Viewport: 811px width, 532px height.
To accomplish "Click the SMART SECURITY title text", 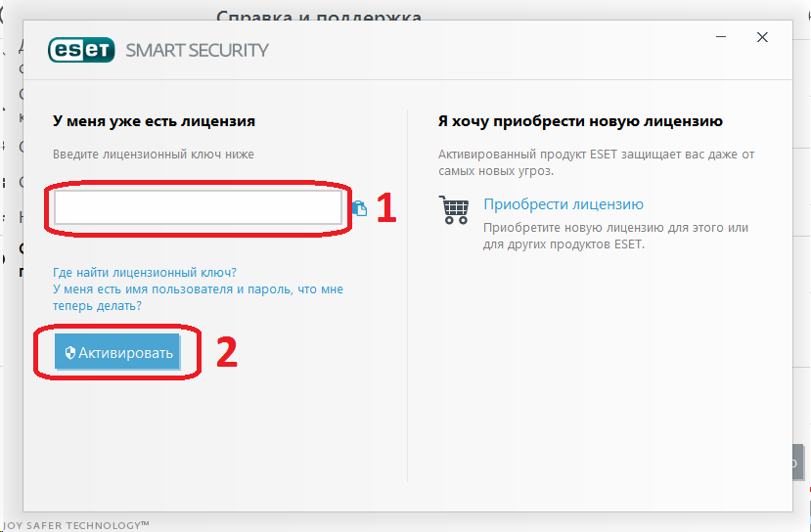I will point(197,50).
